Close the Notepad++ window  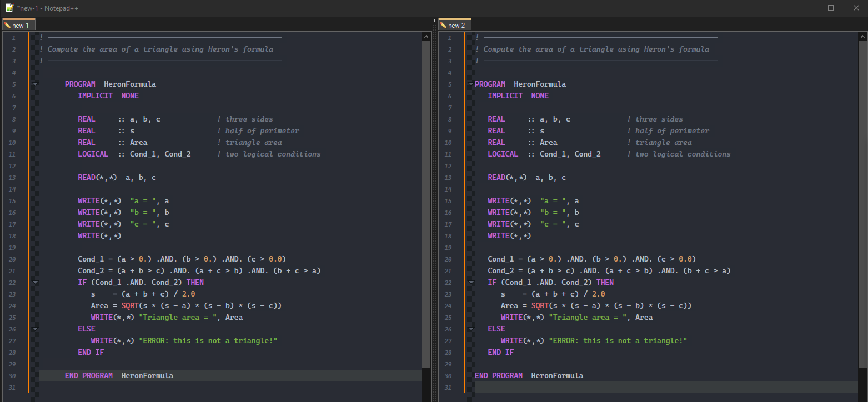[x=856, y=8]
